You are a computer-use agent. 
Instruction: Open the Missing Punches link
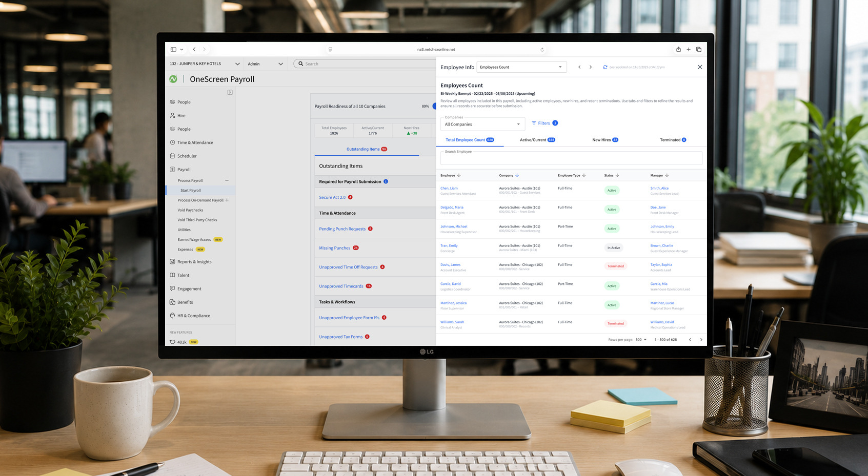[x=335, y=248]
